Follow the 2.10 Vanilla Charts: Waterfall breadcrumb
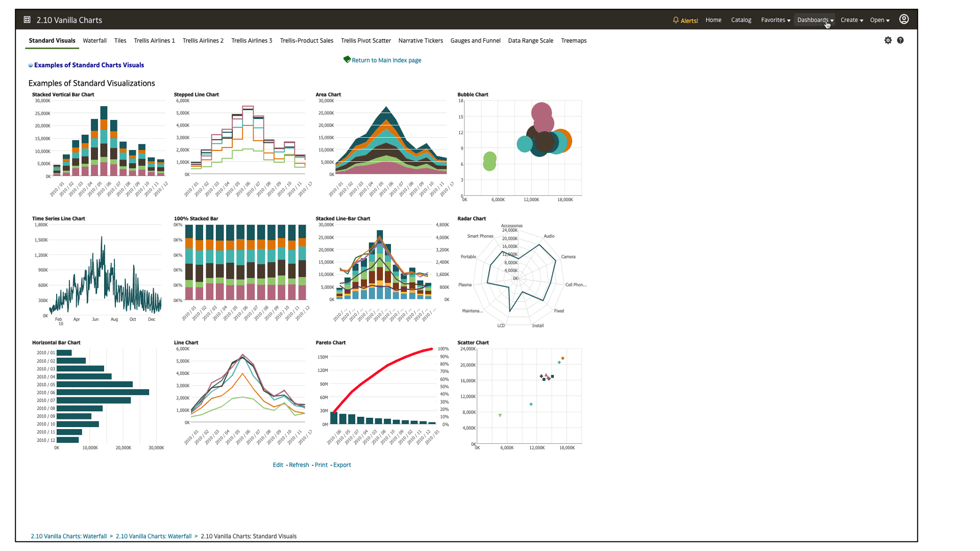Screen dimensions: 980x551 (68, 536)
